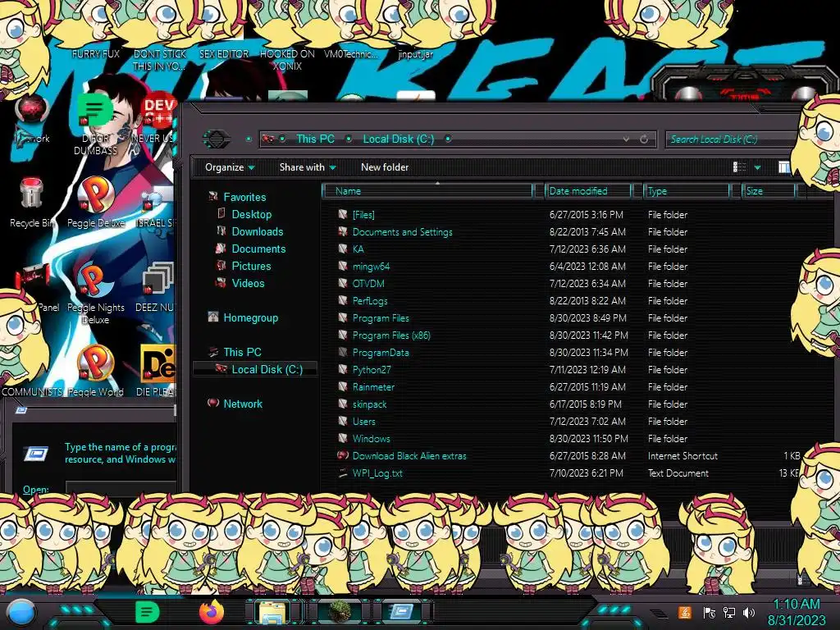
Task: Select the Users folder name
Action: [363, 422]
